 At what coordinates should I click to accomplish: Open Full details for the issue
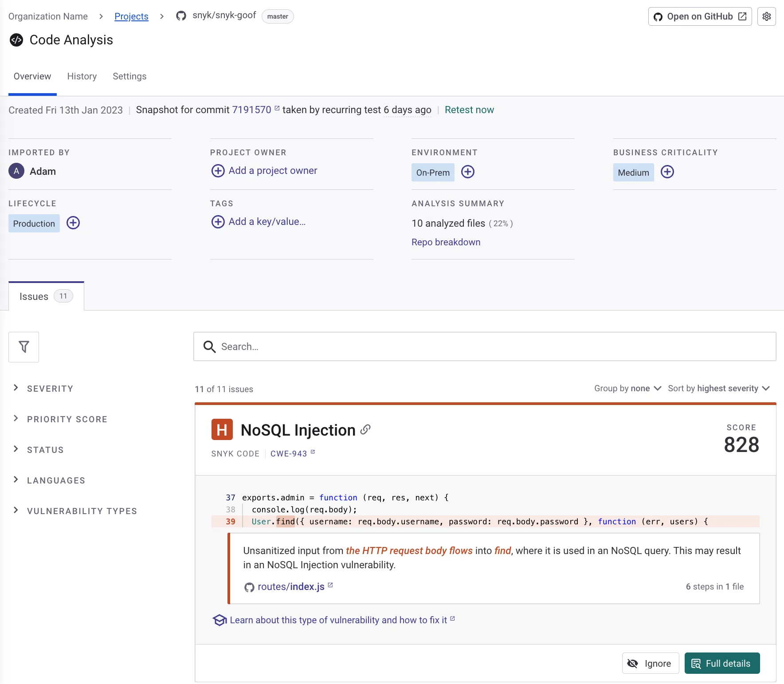(x=721, y=663)
